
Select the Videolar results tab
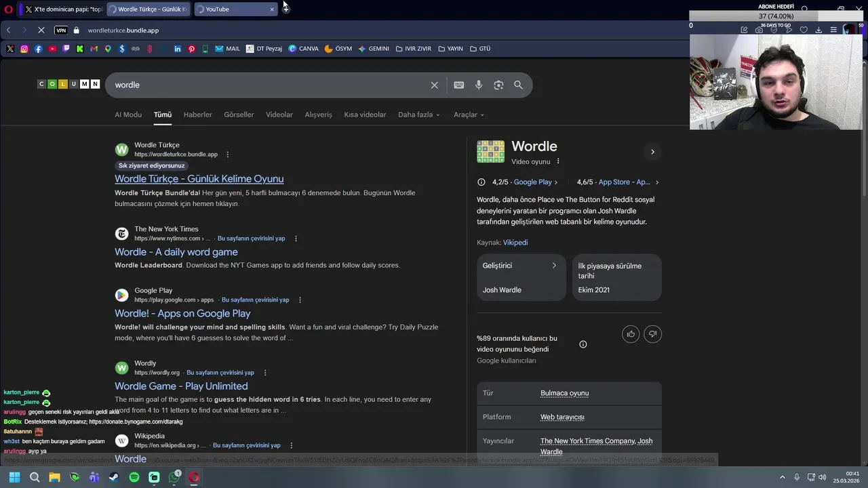[279, 115]
